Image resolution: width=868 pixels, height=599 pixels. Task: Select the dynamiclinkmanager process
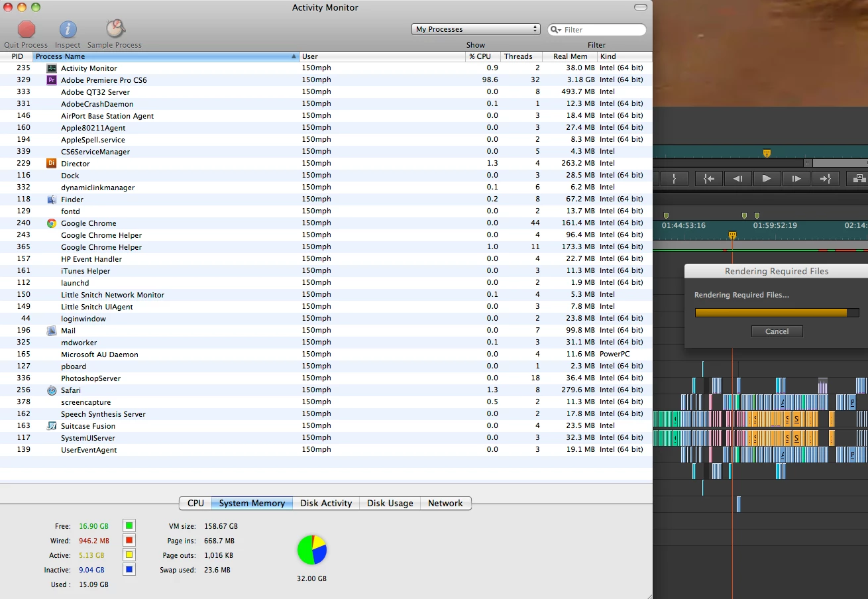click(x=326, y=188)
